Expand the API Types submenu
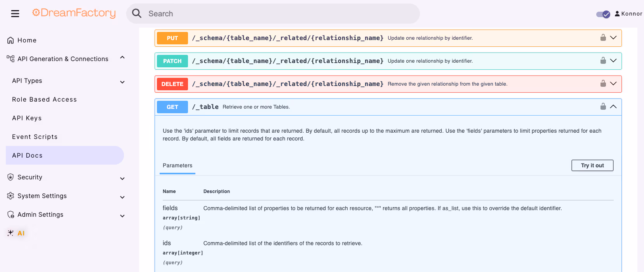This screenshot has width=644, height=272. tap(122, 82)
